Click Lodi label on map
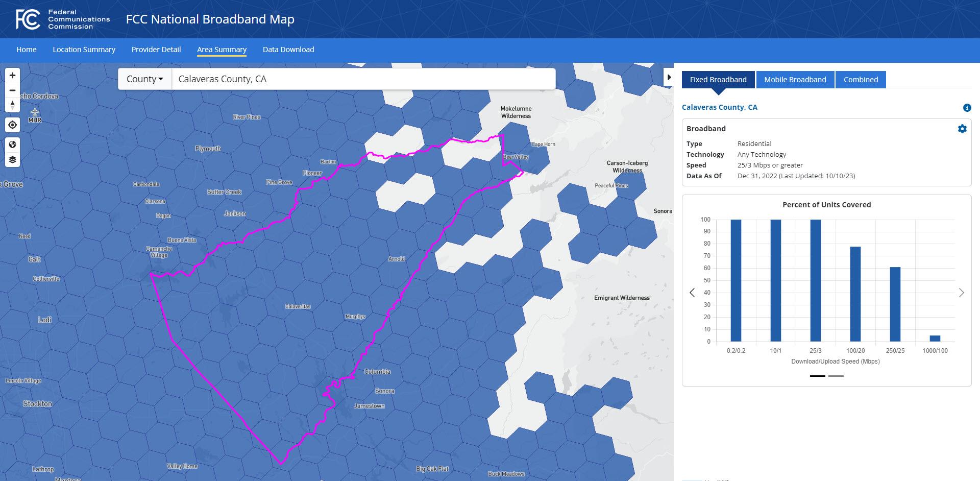980x481 pixels. (44, 320)
